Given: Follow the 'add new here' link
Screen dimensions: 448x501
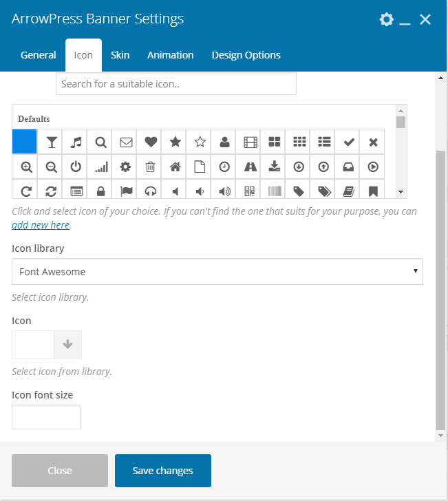Looking at the screenshot, I should click(41, 225).
